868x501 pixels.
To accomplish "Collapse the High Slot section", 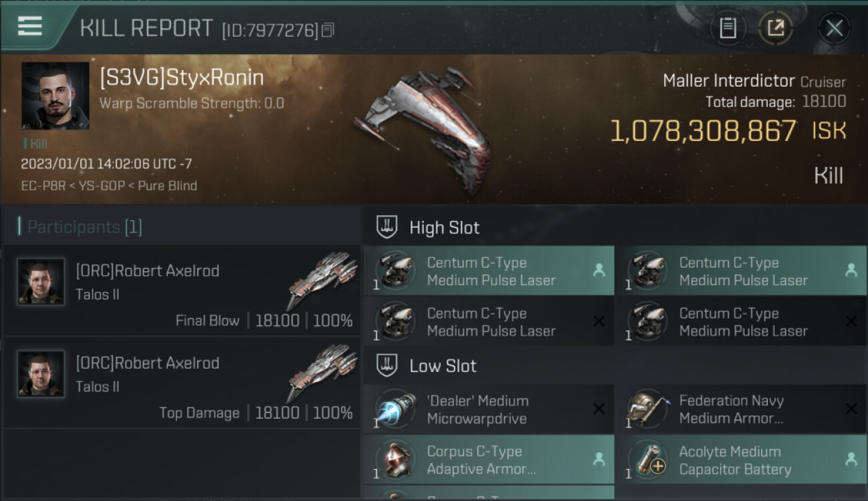I will (444, 228).
